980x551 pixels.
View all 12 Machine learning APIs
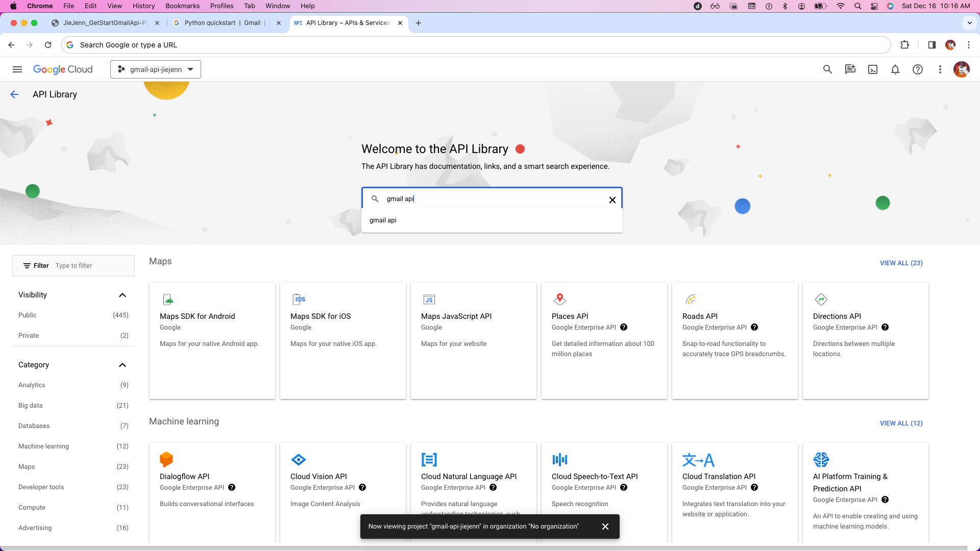click(901, 423)
